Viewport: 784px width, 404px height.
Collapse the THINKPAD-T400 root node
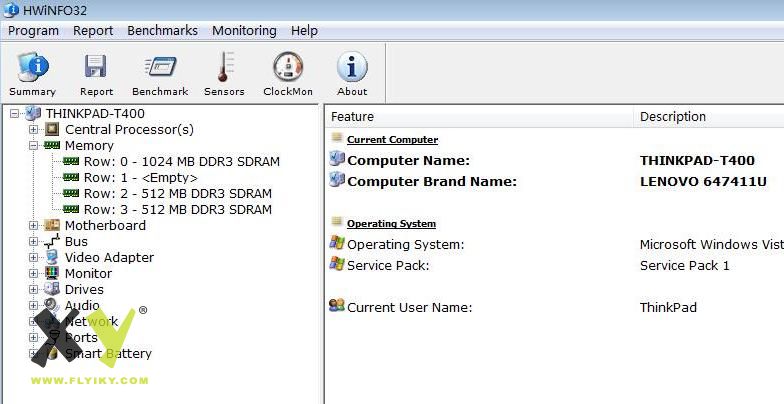pos(14,114)
